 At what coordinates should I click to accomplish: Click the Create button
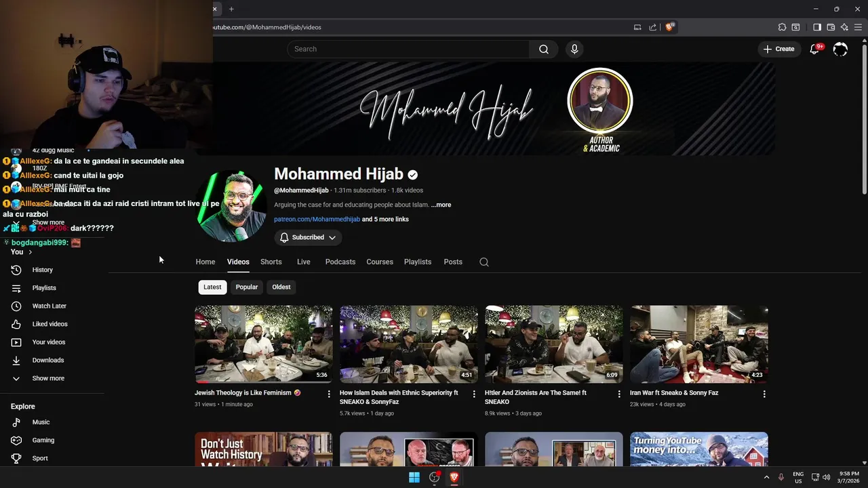tap(778, 49)
